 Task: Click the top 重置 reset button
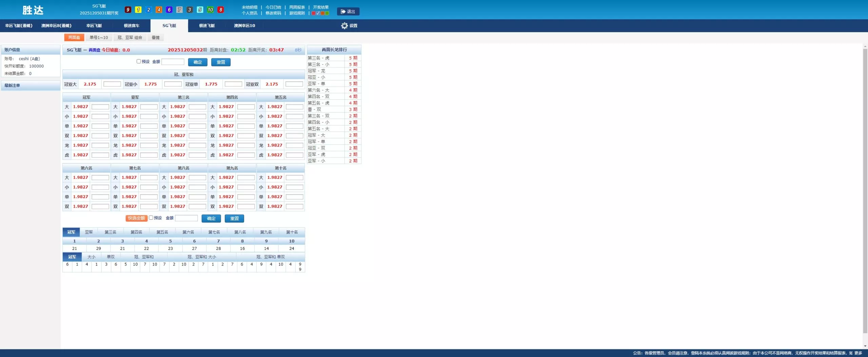221,62
